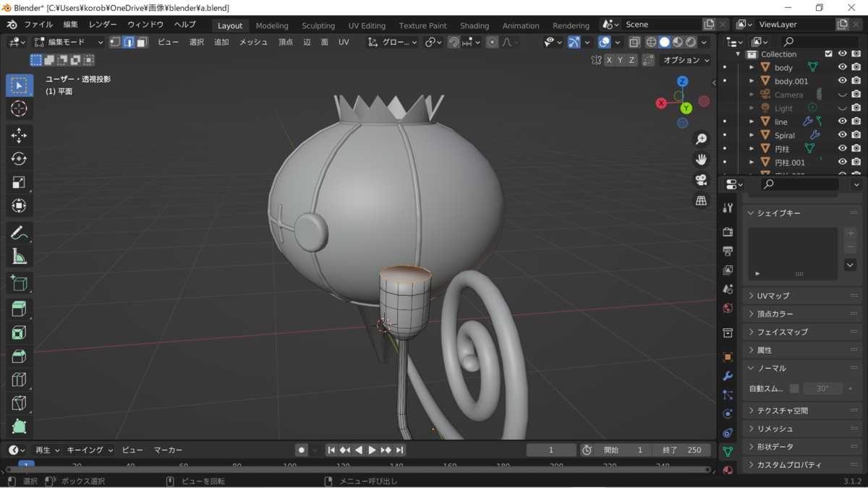868x488 pixels.
Task: Click the zoom view magnifier icon
Action: click(701, 139)
